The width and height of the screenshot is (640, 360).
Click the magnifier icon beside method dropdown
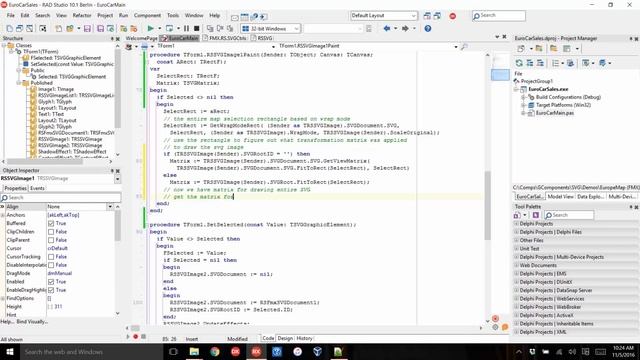tap(464, 47)
